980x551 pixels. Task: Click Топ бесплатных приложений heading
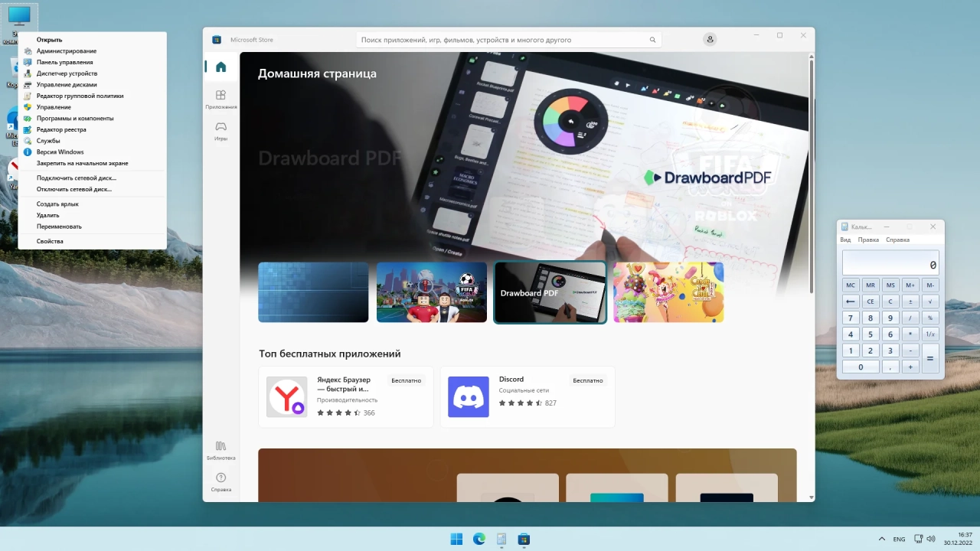pyautogui.click(x=330, y=354)
